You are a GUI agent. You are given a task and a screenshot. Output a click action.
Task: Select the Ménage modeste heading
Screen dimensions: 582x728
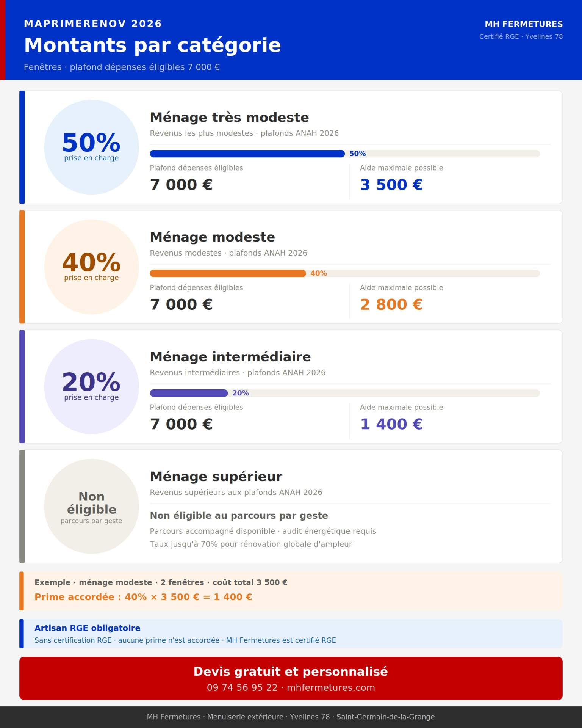click(212, 237)
